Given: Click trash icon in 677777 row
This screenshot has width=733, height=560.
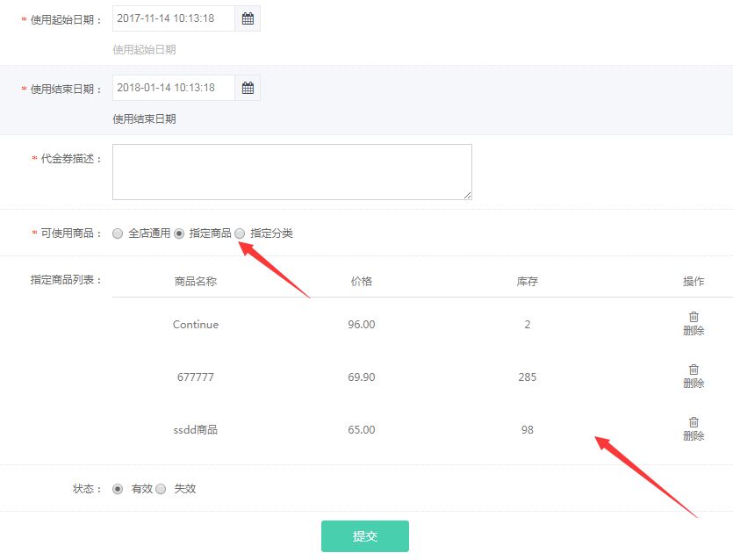Looking at the screenshot, I should point(693,370).
